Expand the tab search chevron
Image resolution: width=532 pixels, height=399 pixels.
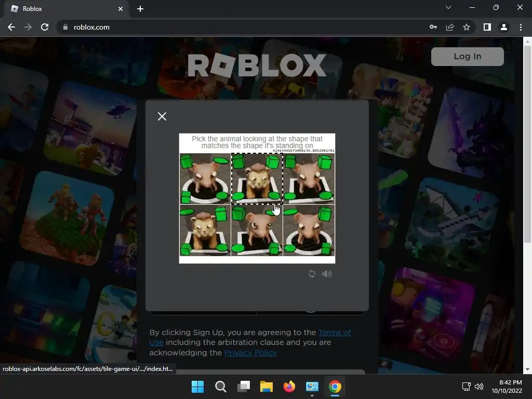(448, 7)
